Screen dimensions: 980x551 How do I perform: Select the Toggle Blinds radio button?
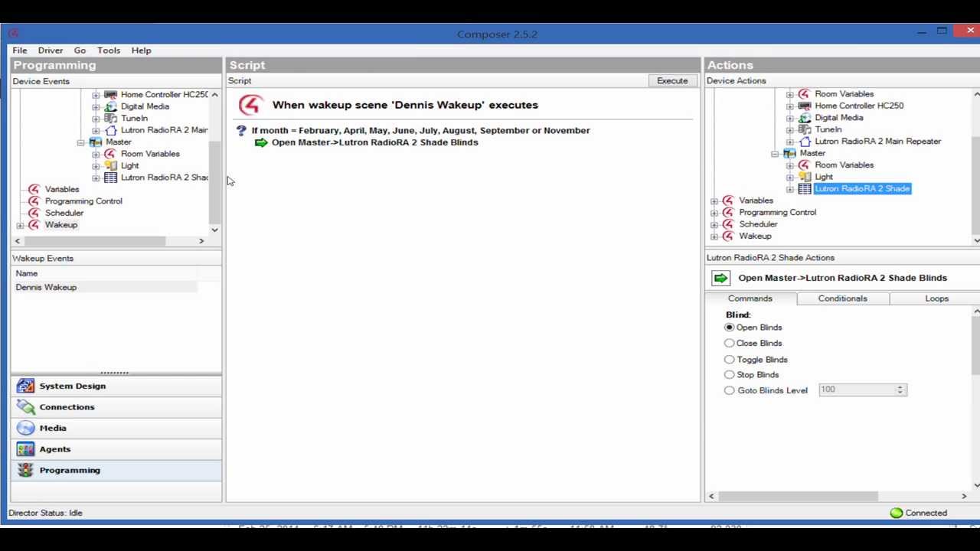click(x=729, y=360)
